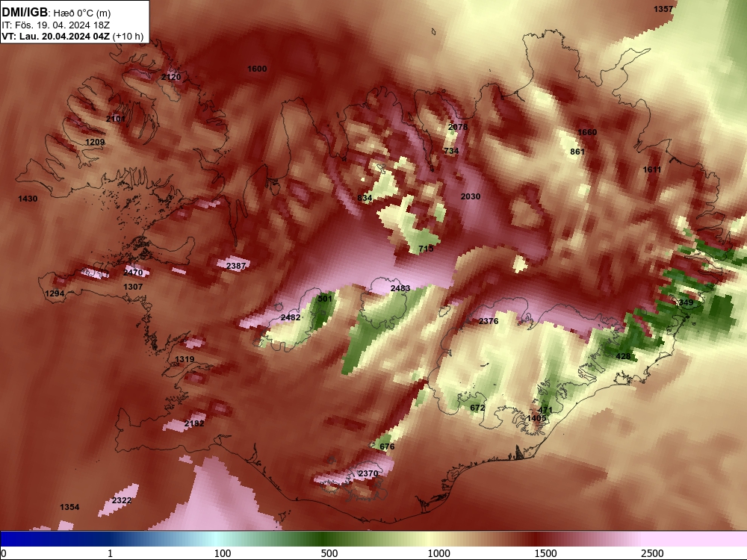Select the 2078 height value
747x560 pixels.
(458, 127)
